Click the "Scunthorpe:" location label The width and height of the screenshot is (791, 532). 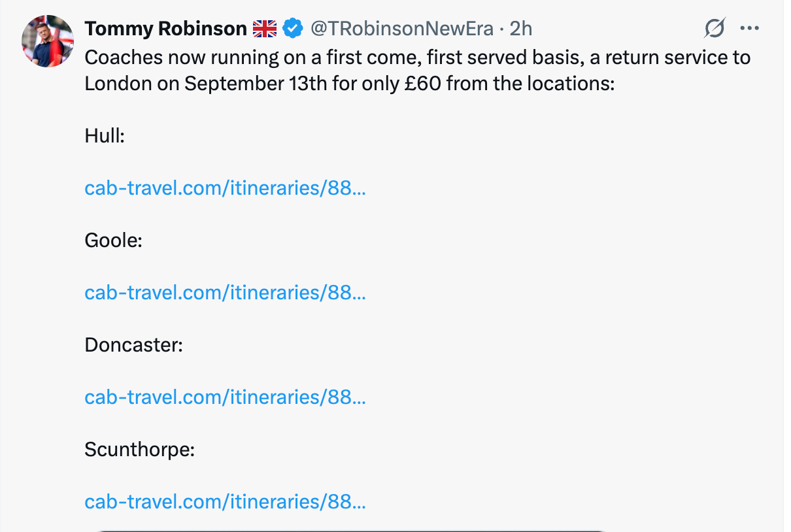[x=140, y=449]
